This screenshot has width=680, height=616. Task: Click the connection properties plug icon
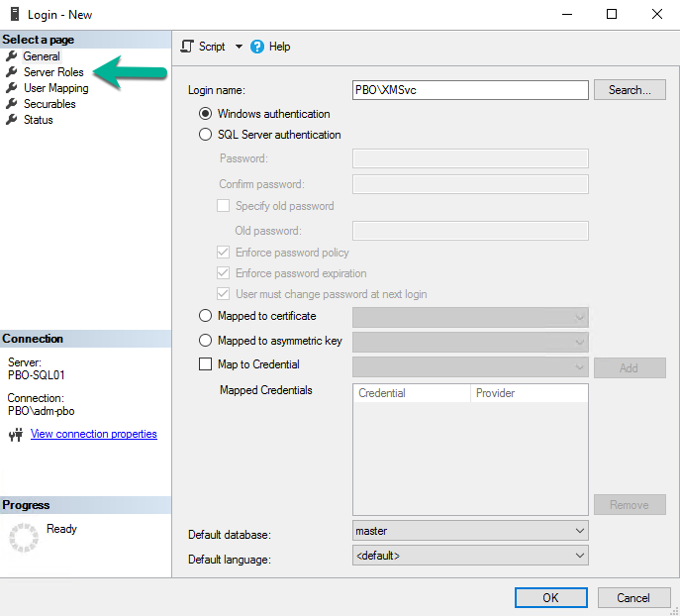16,434
